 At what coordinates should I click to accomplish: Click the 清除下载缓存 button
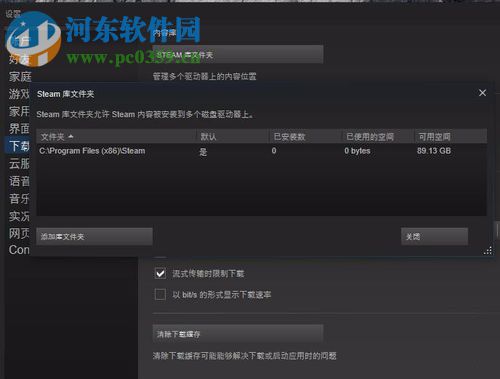point(238,334)
